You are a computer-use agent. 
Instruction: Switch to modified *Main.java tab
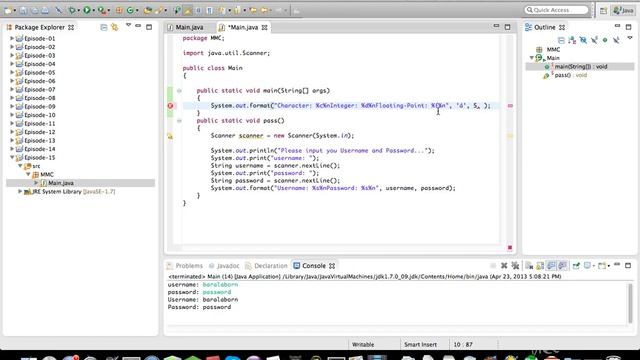point(243,27)
